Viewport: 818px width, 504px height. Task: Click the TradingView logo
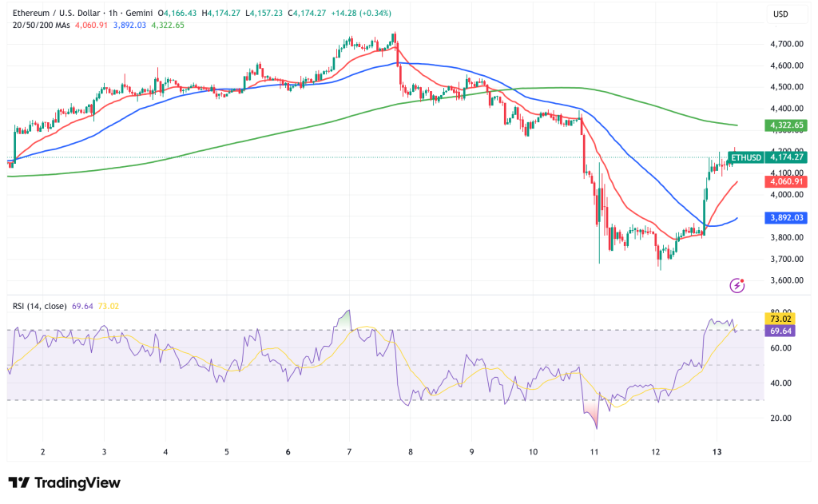[64, 483]
